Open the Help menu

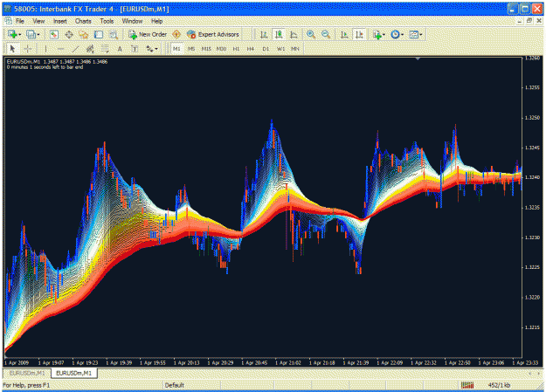click(x=156, y=21)
